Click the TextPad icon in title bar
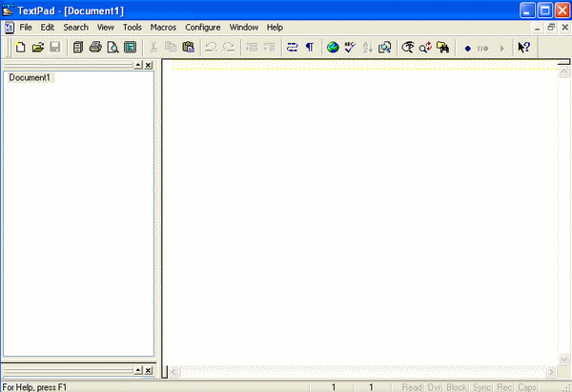 (8, 10)
